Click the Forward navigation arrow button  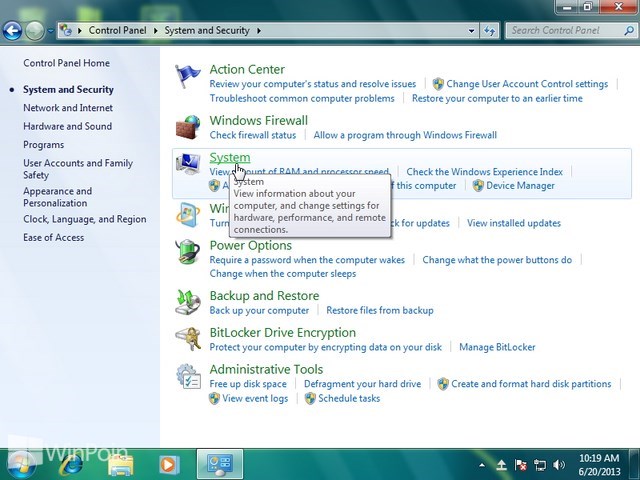(x=35, y=31)
